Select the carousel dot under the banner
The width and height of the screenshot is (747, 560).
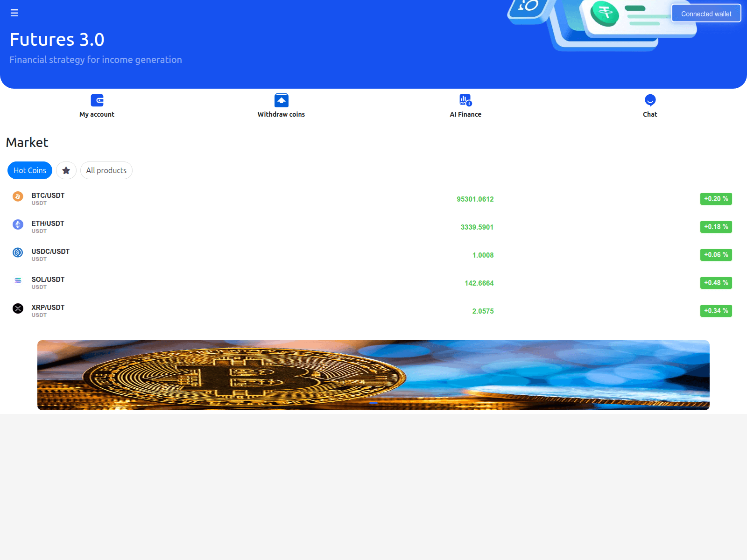[x=373, y=402]
